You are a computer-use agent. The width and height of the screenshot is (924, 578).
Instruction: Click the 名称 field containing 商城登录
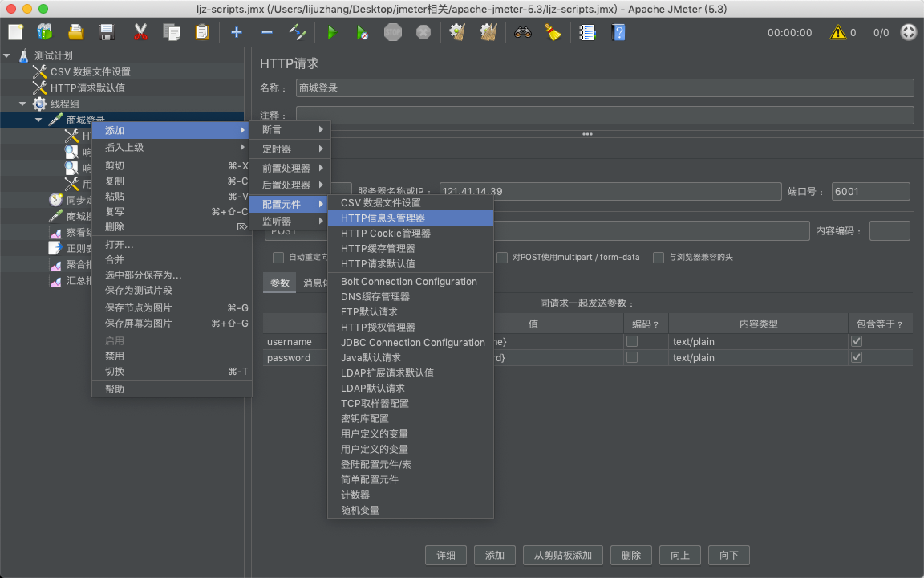[x=605, y=88]
